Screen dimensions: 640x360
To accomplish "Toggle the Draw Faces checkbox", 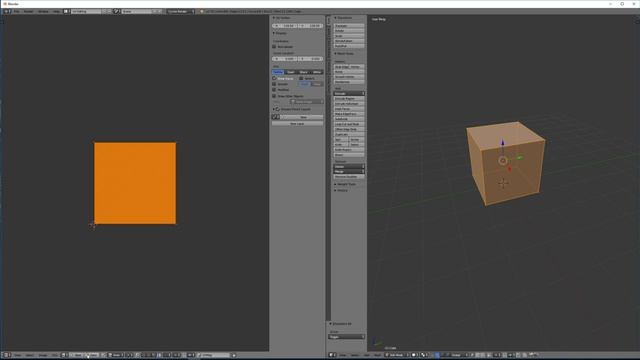I will [274, 78].
